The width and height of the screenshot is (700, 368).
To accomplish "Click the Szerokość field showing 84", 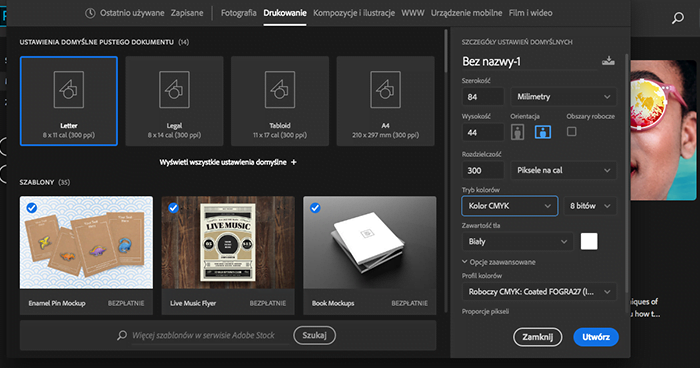I will click(483, 96).
